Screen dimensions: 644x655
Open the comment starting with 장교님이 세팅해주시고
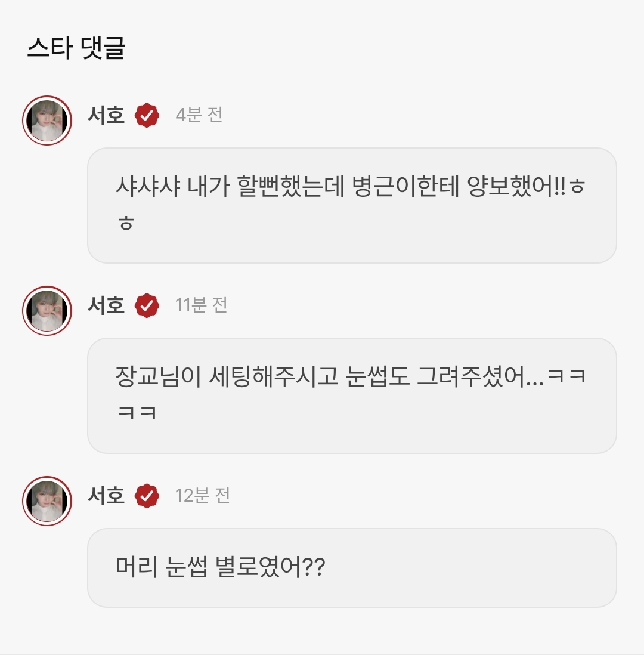point(352,396)
